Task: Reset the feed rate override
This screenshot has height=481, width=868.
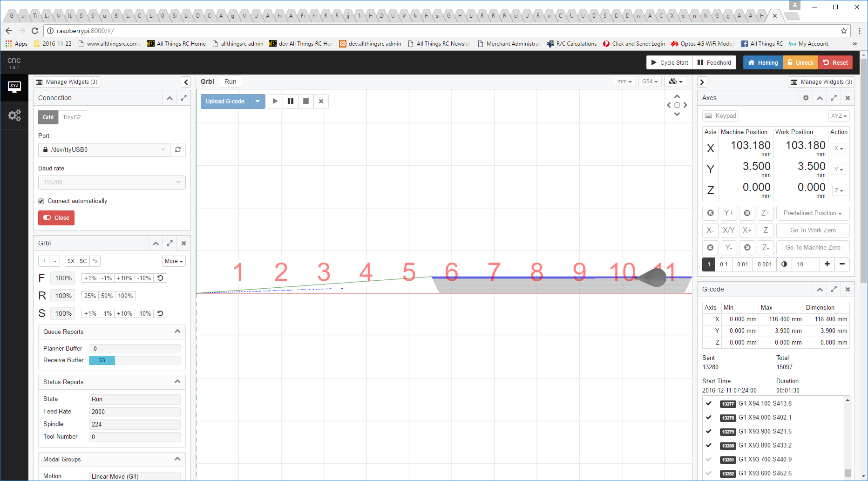Action: pos(160,278)
